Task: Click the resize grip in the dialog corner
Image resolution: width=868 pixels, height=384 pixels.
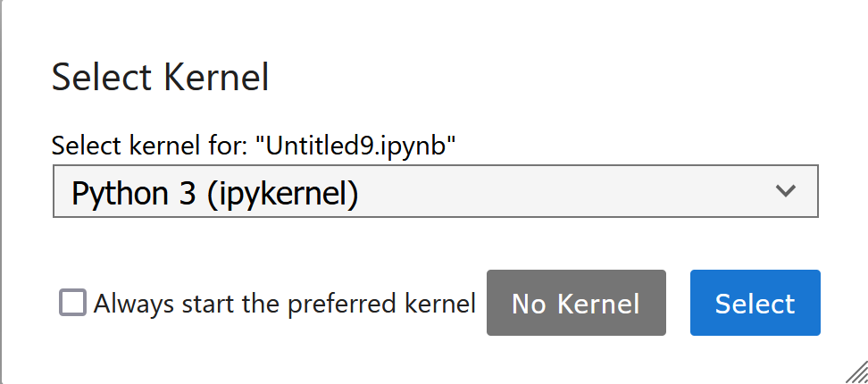Action: coord(855,371)
